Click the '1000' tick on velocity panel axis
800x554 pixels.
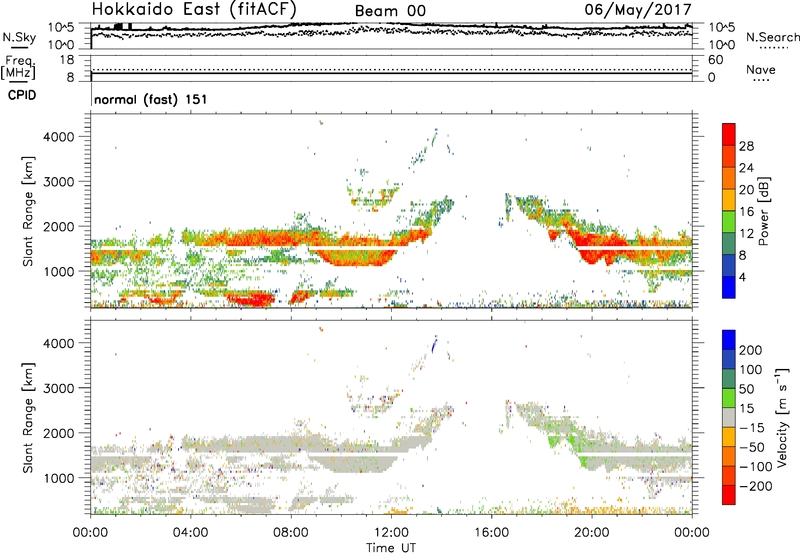58,478
